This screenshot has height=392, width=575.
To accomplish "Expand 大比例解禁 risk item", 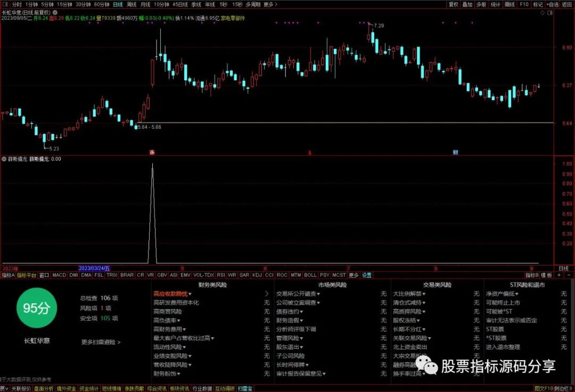I will pyautogui.click(x=409, y=294).
